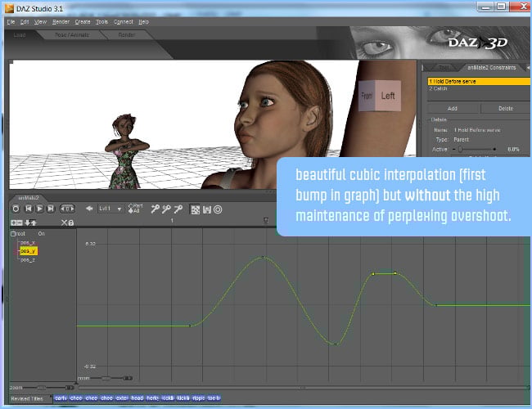Switch to the Pose / Animate tab

pyautogui.click(x=71, y=35)
